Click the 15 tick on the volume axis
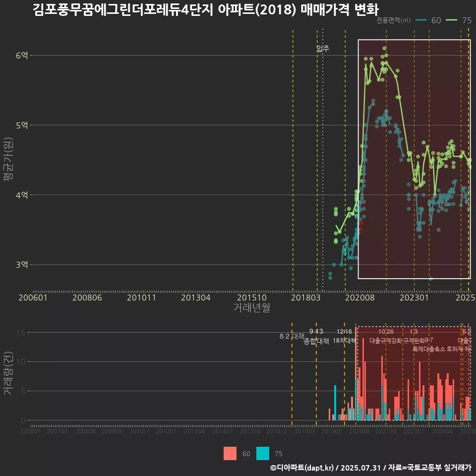 pos(21,333)
